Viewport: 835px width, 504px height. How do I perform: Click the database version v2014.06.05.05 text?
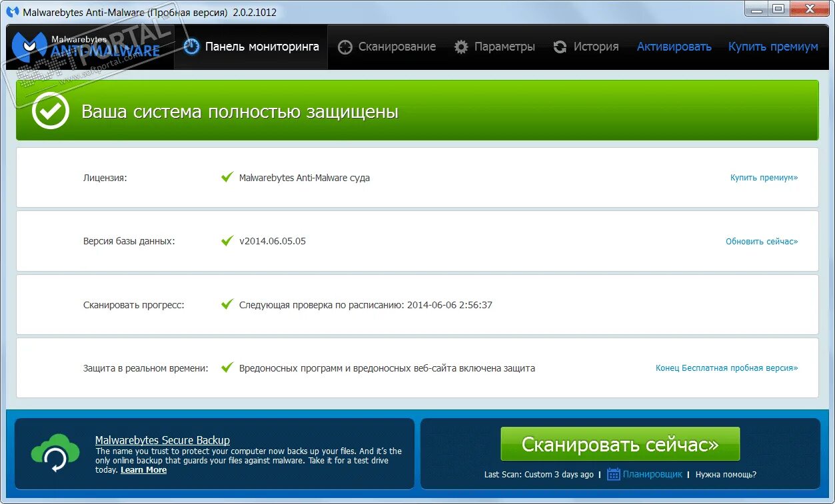(x=273, y=241)
